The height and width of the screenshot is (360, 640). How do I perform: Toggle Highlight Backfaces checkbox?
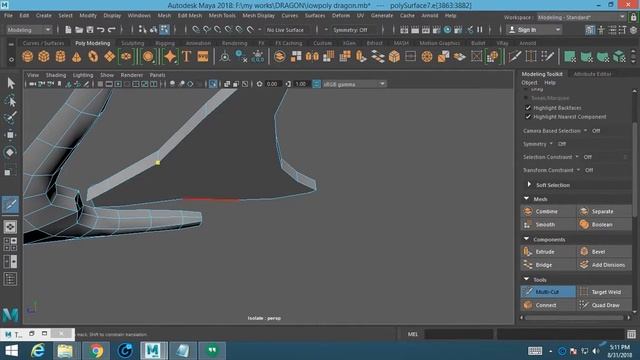pyautogui.click(x=528, y=108)
